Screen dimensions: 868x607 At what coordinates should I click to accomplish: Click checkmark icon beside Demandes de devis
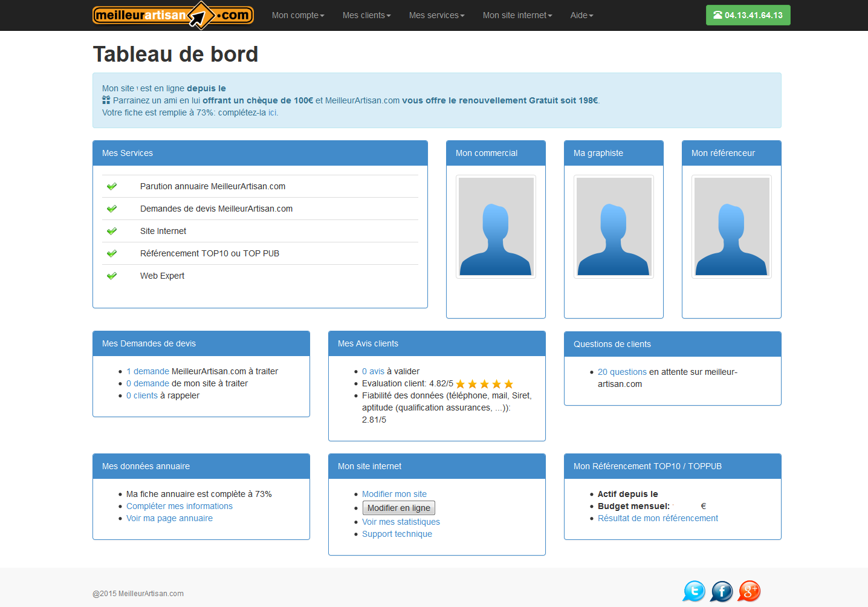click(112, 209)
